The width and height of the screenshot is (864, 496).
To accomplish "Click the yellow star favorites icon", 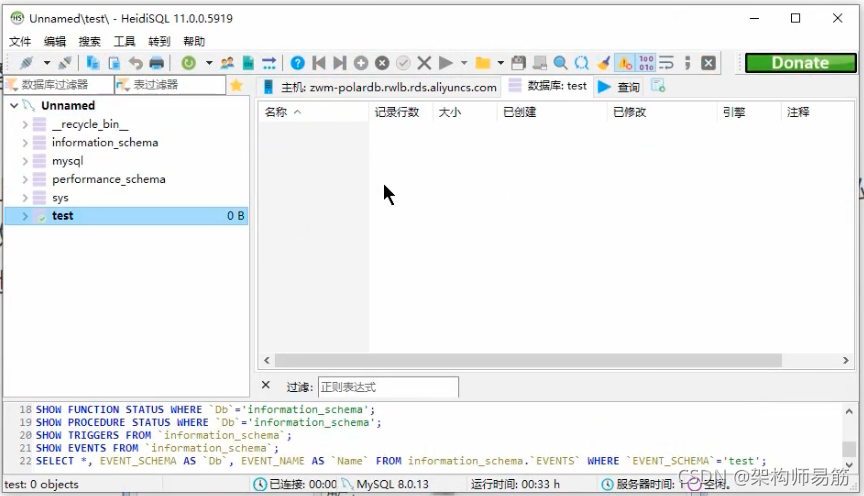I will coord(237,85).
